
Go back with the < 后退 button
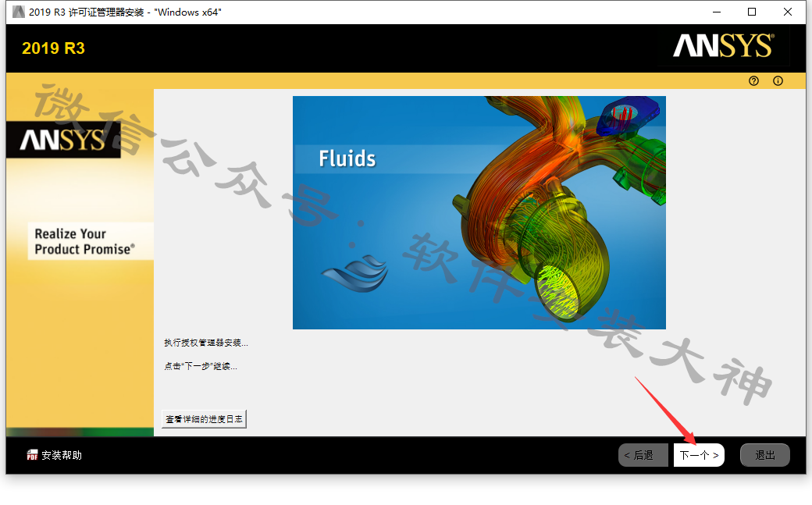click(x=643, y=455)
